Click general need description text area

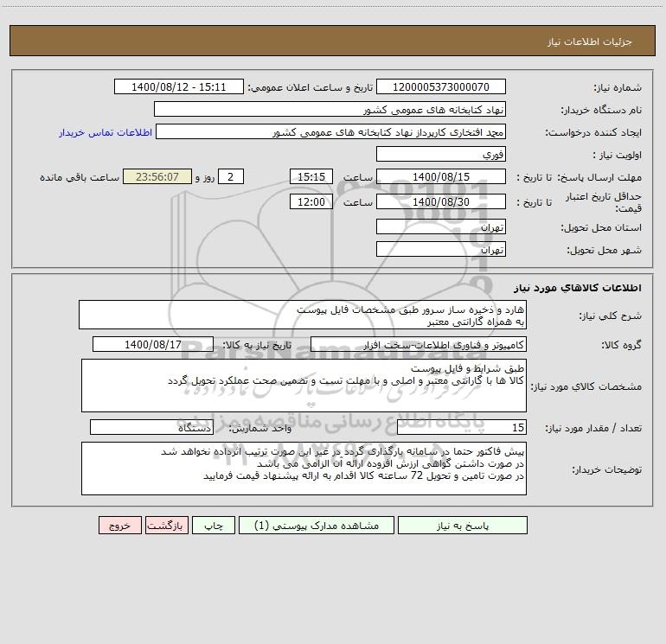click(x=303, y=315)
